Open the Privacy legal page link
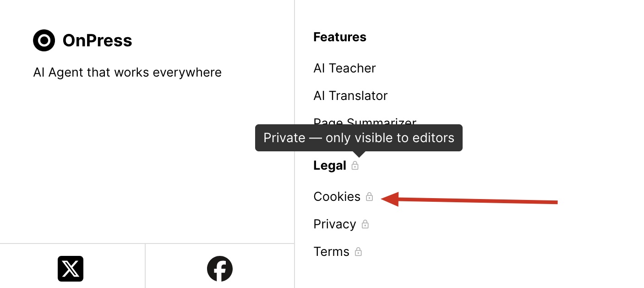644x288 pixels. pos(334,224)
